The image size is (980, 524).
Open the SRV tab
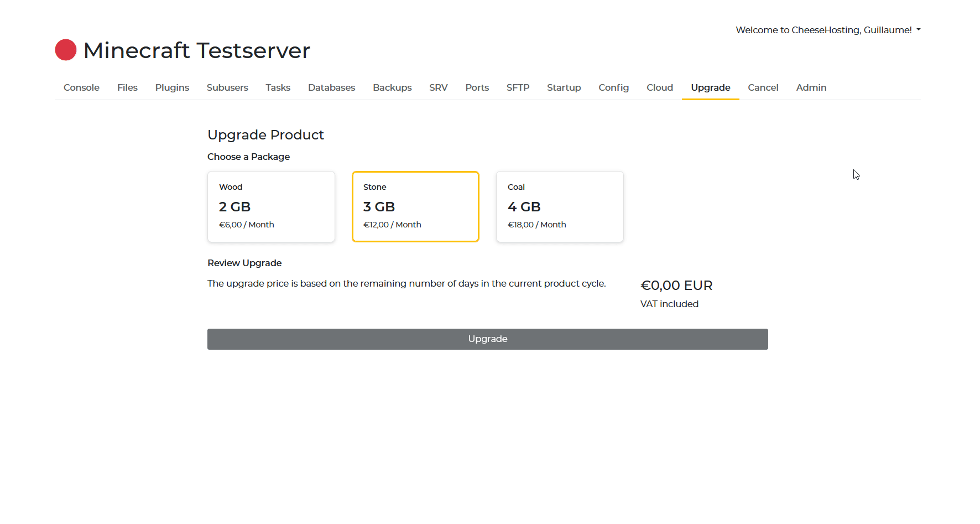439,87
